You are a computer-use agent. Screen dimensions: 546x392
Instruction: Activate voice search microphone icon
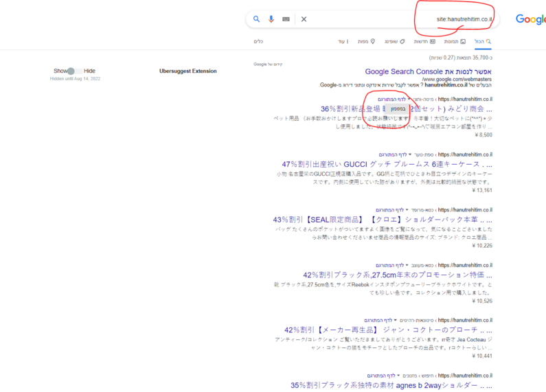pyautogui.click(x=271, y=19)
